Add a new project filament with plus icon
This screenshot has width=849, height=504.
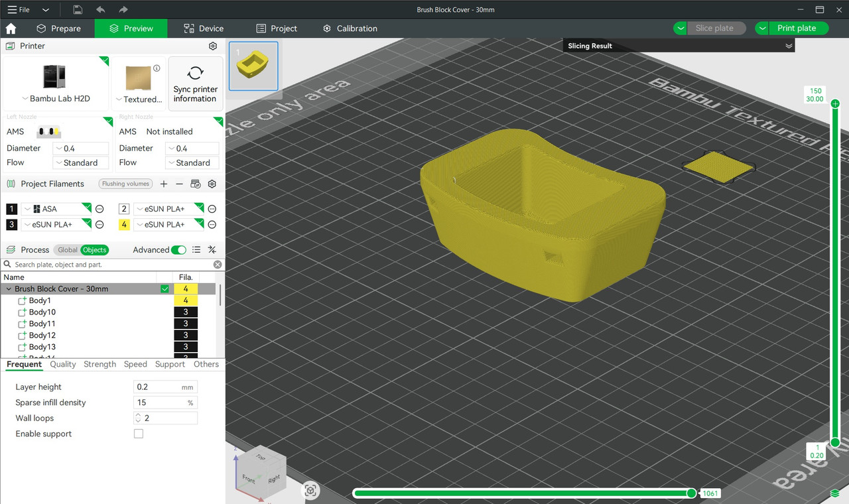click(x=164, y=184)
